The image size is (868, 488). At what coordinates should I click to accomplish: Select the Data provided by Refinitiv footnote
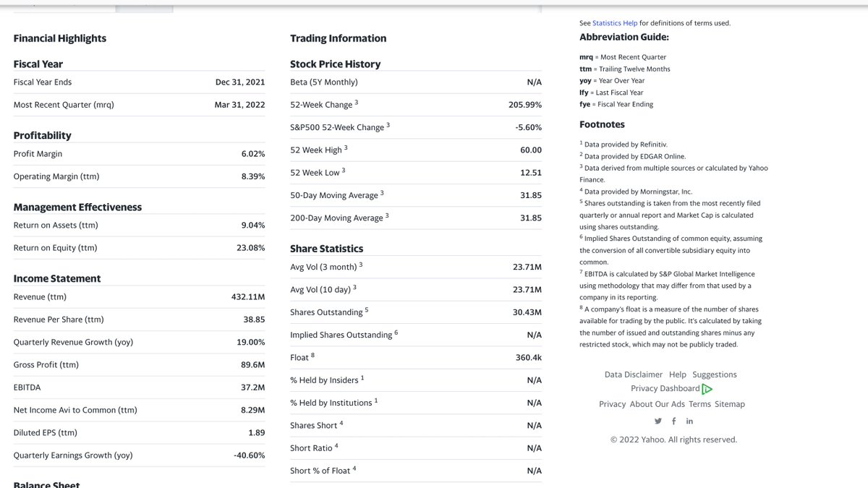tap(624, 145)
